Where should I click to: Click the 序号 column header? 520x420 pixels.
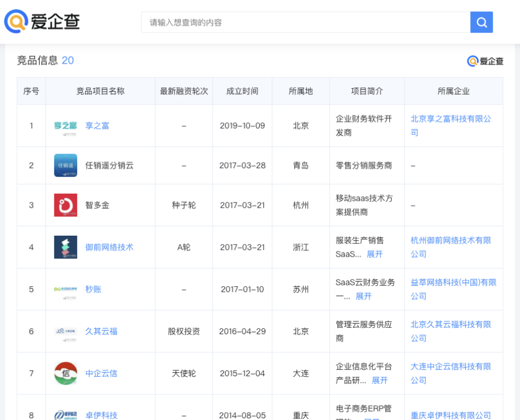coord(31,91)
